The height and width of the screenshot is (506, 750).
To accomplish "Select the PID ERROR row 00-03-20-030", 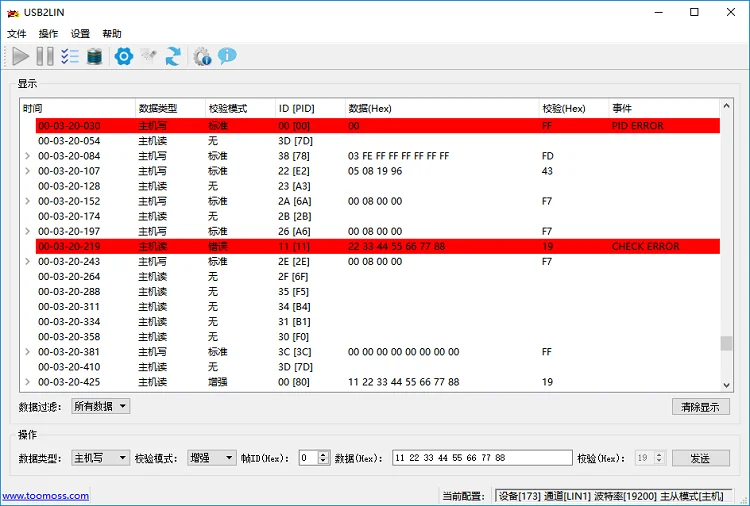I will [x=378, y=126].
